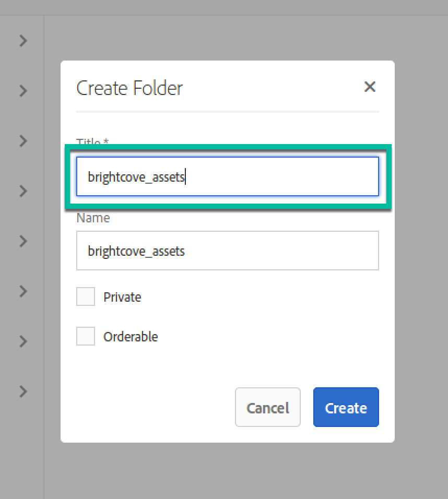
Task: Click the 'Name' field label
Action: click(93, 218)
